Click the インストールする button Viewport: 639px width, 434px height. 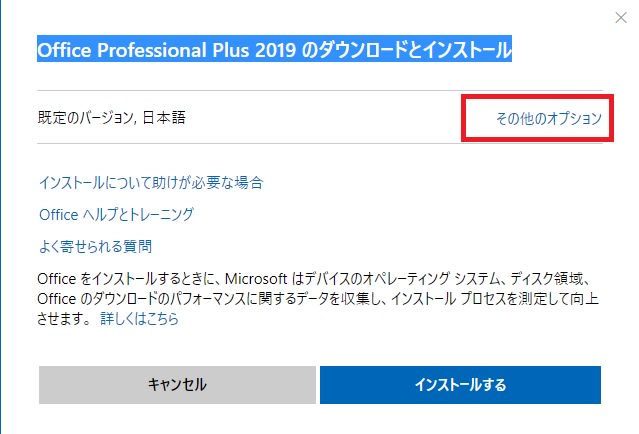pos(460,385)
